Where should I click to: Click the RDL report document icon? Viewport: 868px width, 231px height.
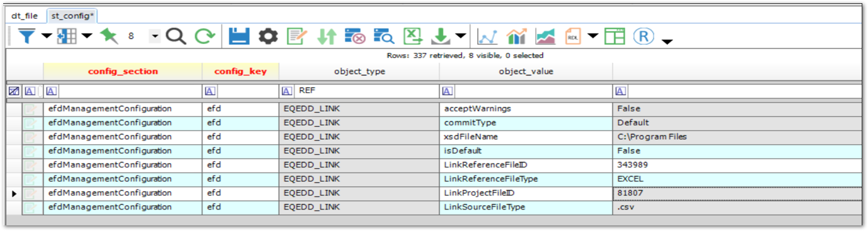pyautogui.click(x=573, y=37)
